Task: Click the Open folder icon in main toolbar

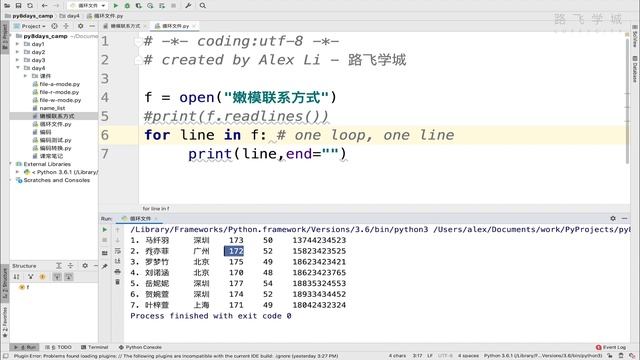Action: click(x=7, y=6)
